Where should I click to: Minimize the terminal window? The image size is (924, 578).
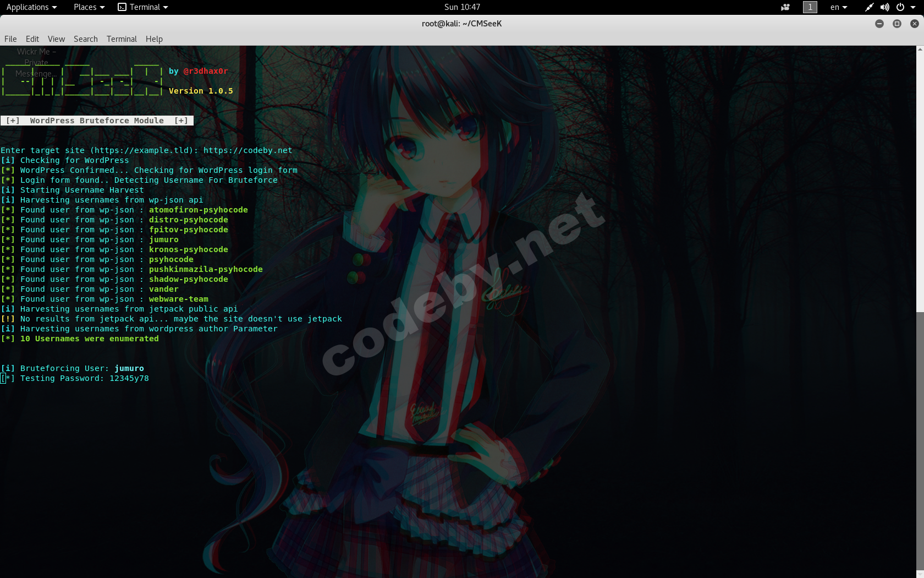tap(879, 24)
